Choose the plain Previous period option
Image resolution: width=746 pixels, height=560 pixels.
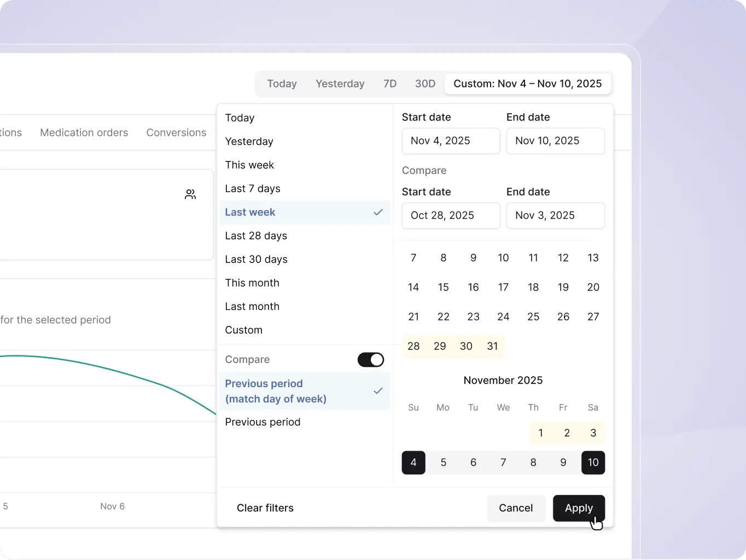(x=263, y=422)
